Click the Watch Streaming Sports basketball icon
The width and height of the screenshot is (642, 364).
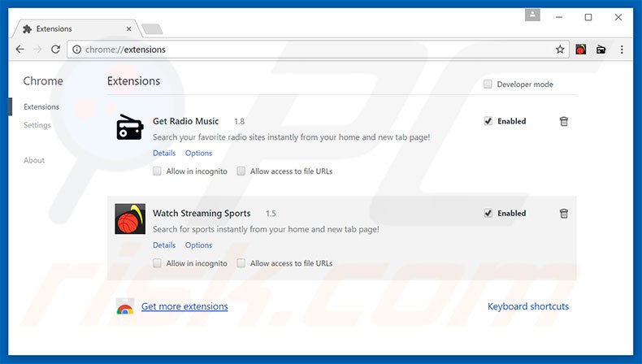(x=130, y=219)
